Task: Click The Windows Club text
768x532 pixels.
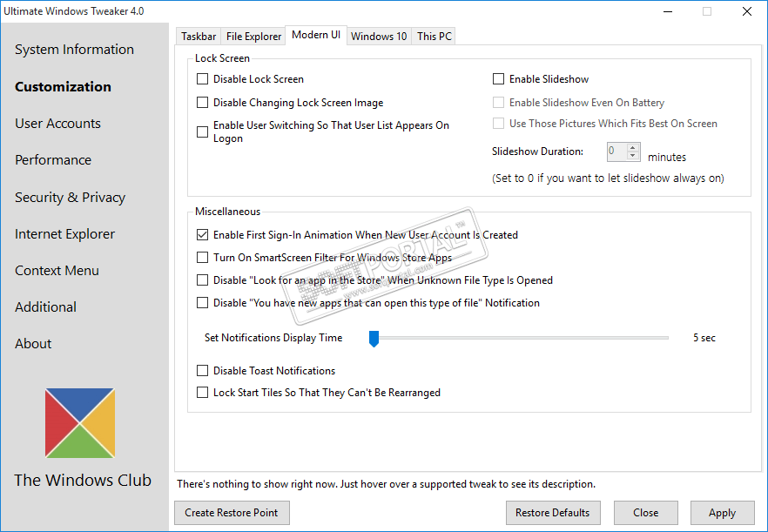Action: coord(83,481)
